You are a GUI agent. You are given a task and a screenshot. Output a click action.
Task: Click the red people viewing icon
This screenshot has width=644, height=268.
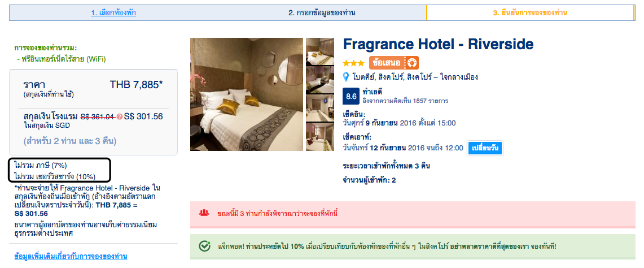pos(204,213)
